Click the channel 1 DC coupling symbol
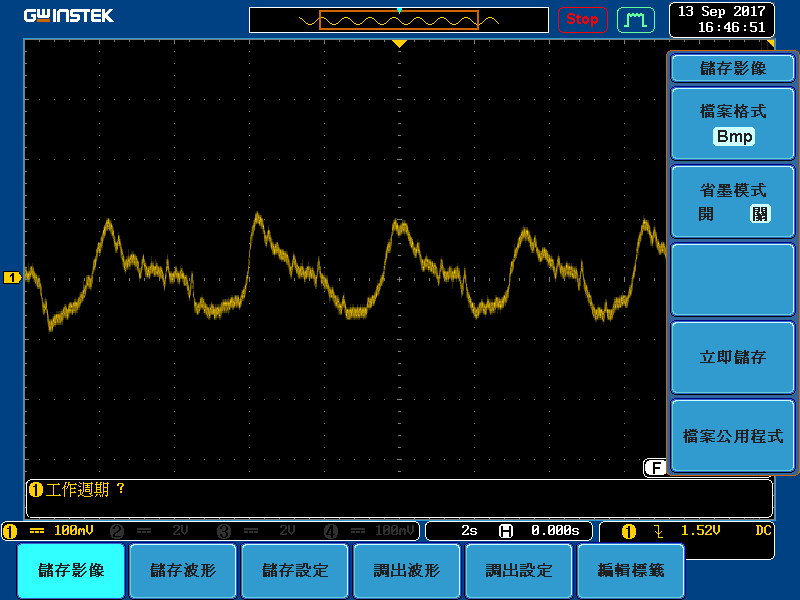800x600 pixels. (x=37, y=531)
